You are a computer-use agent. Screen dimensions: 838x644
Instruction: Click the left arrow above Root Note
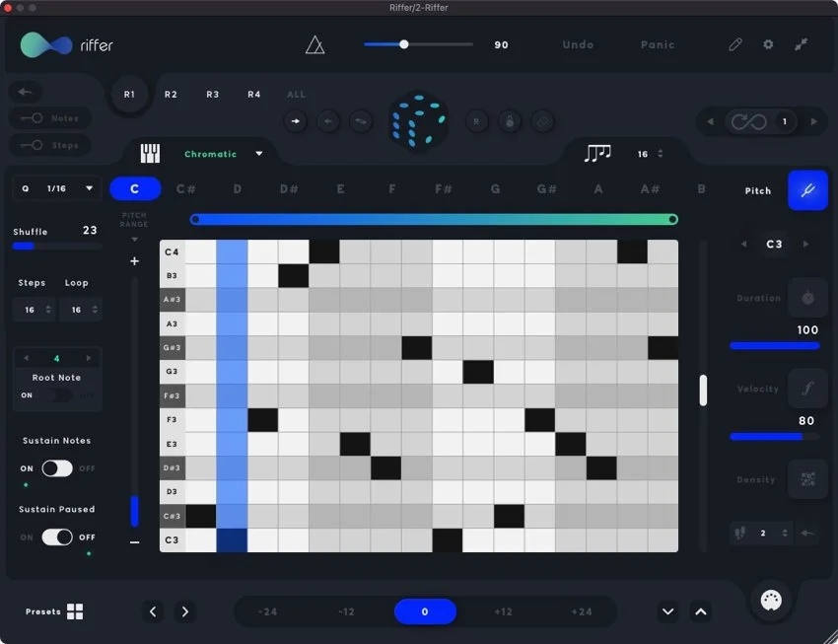(27, 358)
